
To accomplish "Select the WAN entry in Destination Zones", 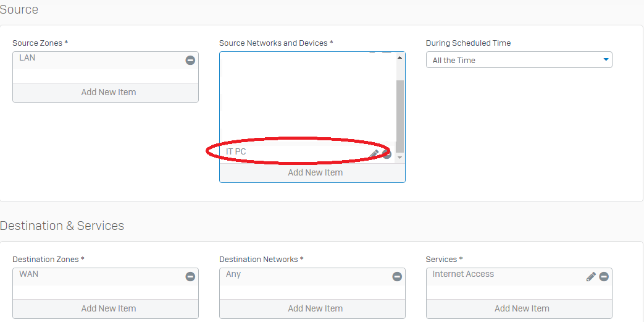I will click(x=29, y=274).
